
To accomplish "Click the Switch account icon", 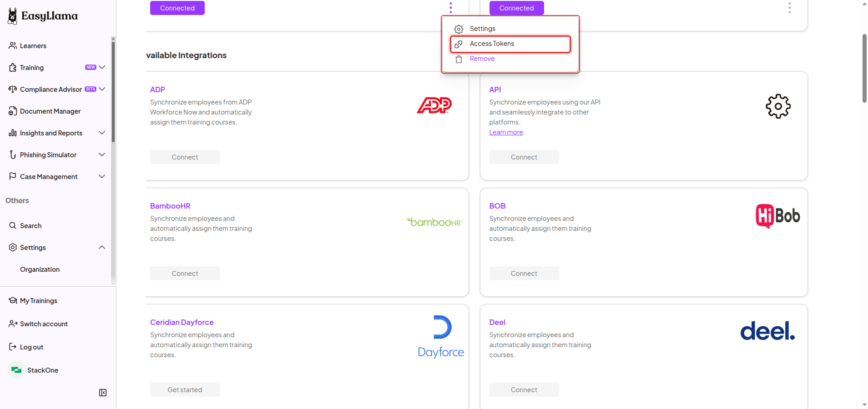I will click(x=13, y=324).
